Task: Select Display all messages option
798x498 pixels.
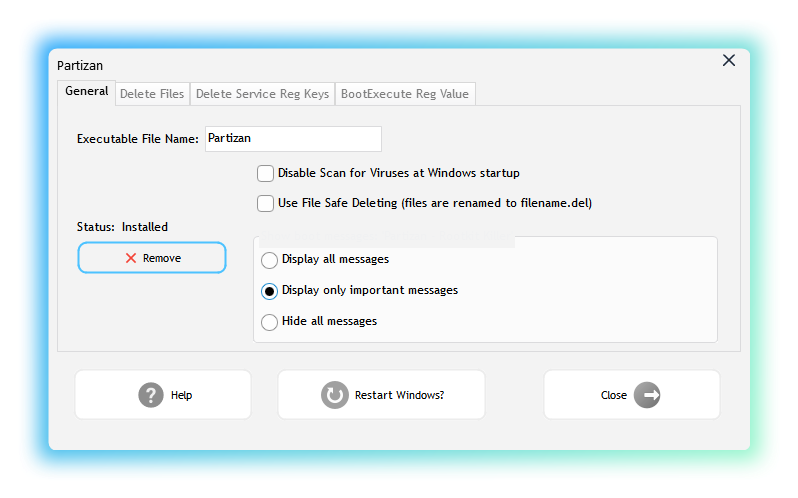Action: tap(269, 260)
